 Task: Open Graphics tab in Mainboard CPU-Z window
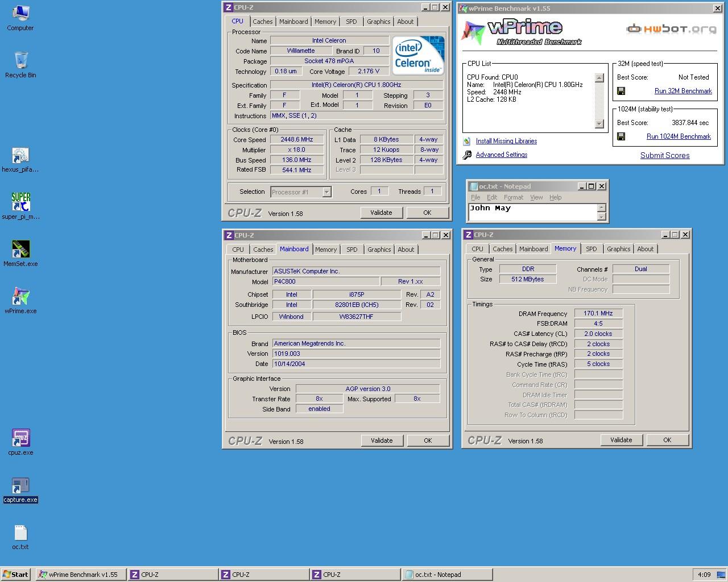tap(379, 250)
